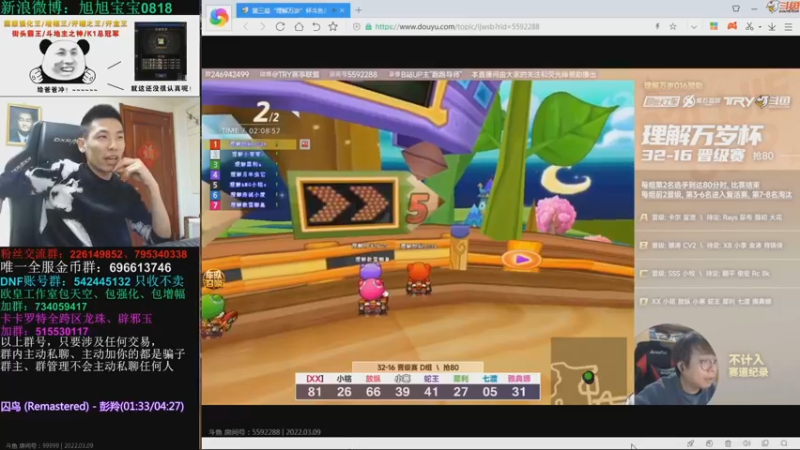The width and height of the screenshot is (800, 450).
Task: Open the downloads icon
Action: 772,27
